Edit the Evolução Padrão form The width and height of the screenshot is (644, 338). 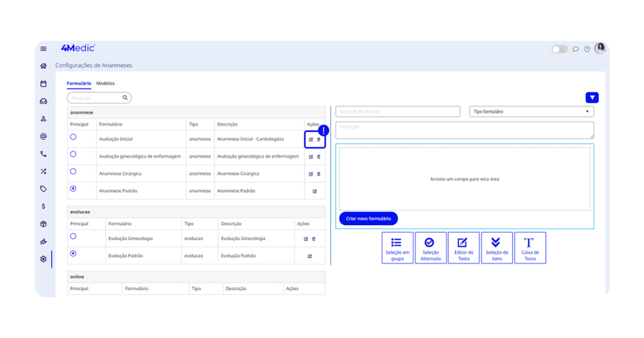pos(309,256)
